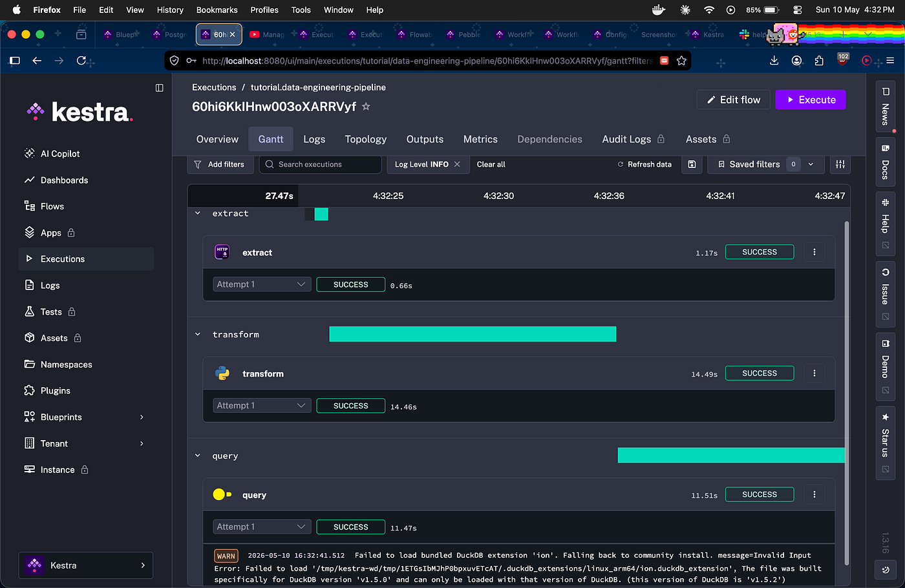Viewport: 905px width, 588px height.
Task: Open News panel on right rail
Action: (x=885, y=107)
